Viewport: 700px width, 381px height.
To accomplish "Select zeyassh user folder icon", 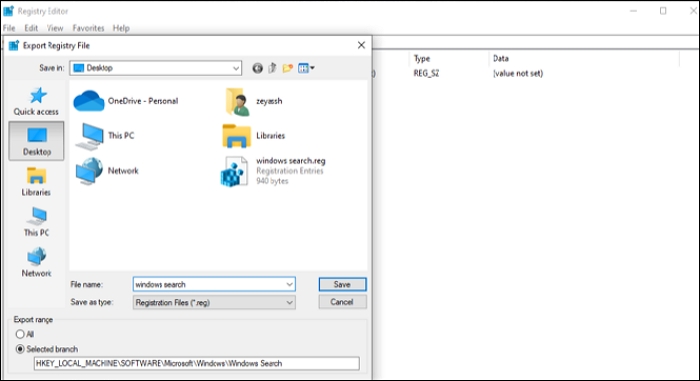I will 237,101.
